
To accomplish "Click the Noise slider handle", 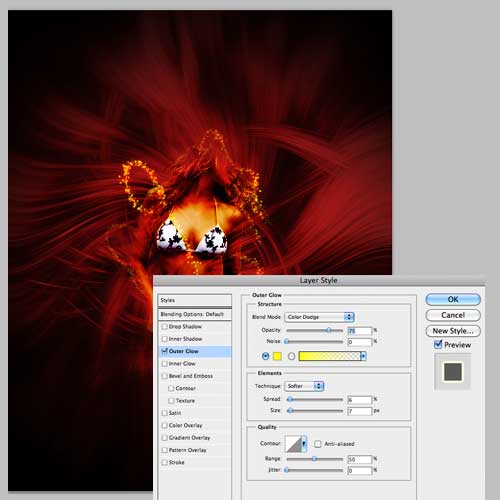I will [286, 342].
